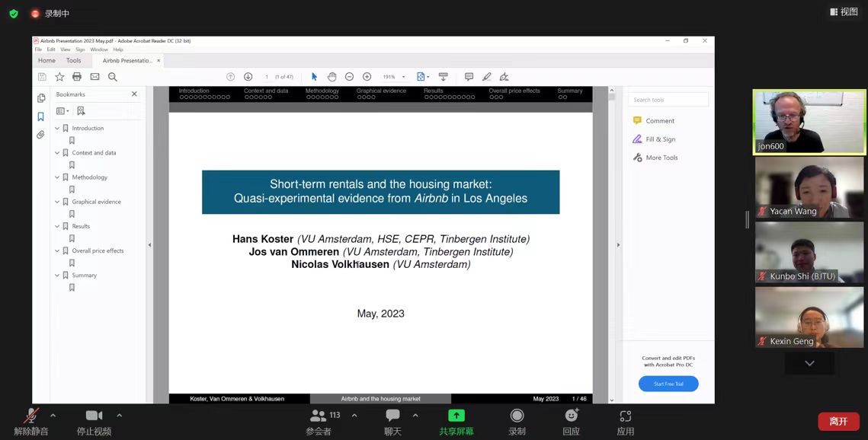The width and height of the screenshot is (868, 440).
Task: Unmute the microphone in Zoom
Action: pos(31,422)
